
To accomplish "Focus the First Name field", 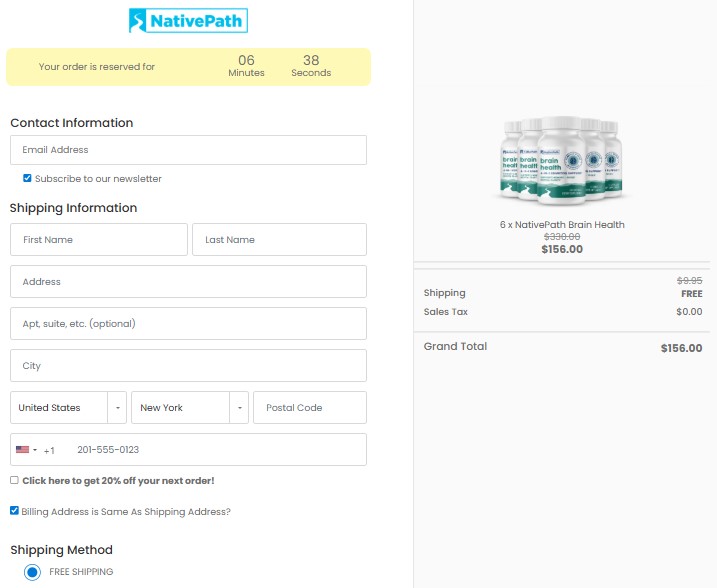I will point(99,240).
